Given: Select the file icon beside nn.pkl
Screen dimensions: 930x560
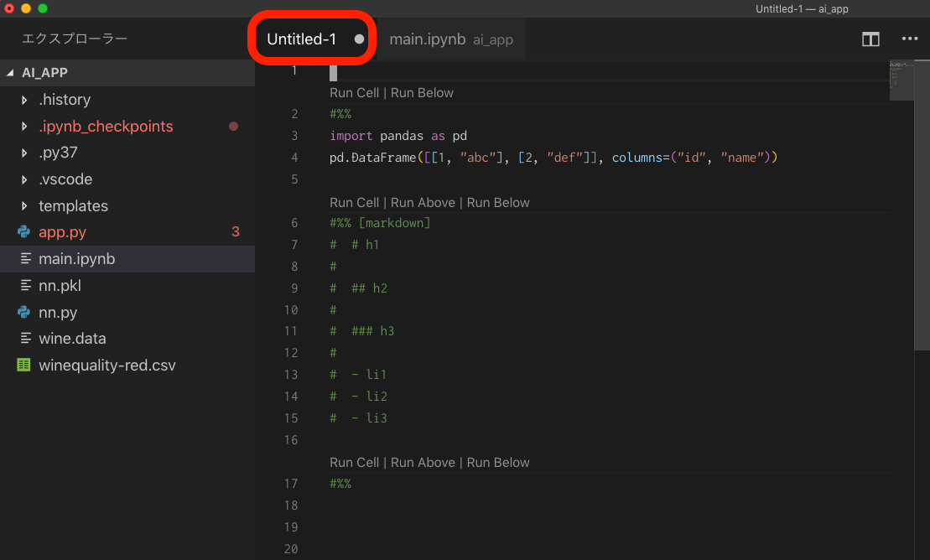Looking at the screenshot, I should pyautogui.click(x=23, y=285).
